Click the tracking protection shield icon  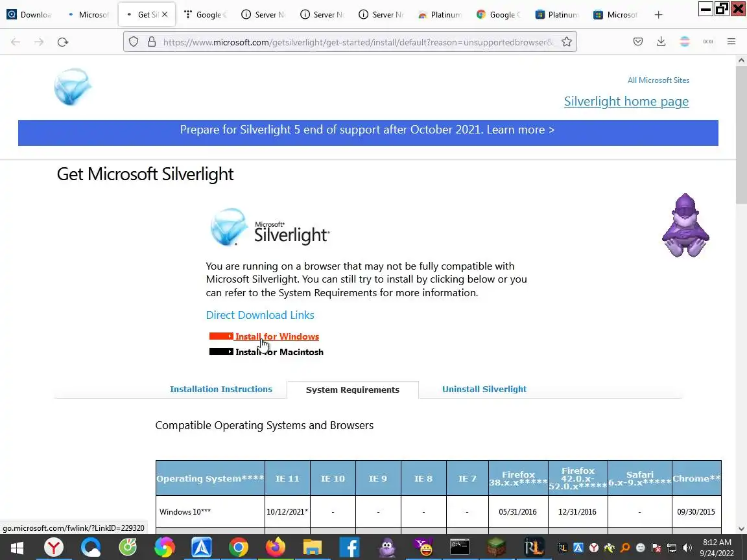(x=134, y=42)
